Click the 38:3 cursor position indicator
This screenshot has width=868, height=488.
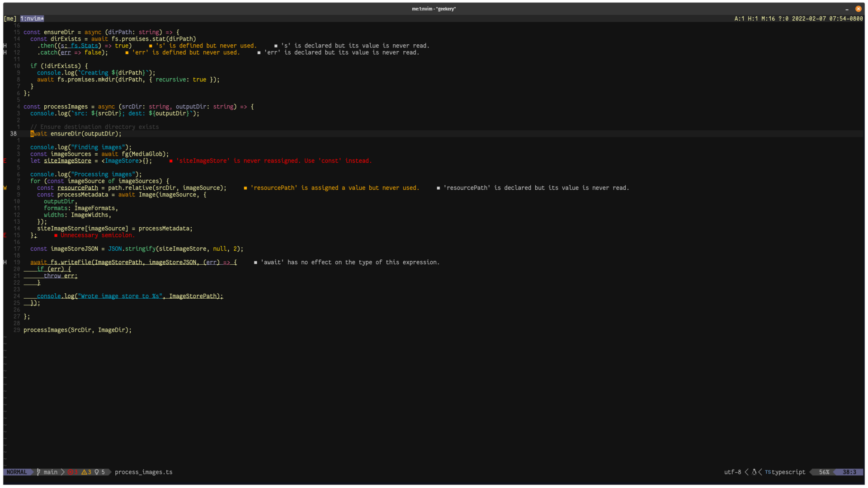(849, 472)
